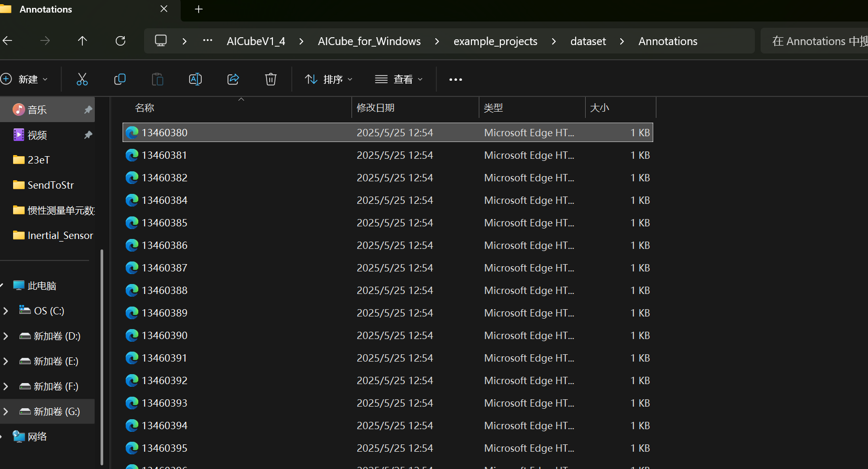Click the Rename icon in toolbar
Screen dimensions: 868x469
[x=195, y=79]
